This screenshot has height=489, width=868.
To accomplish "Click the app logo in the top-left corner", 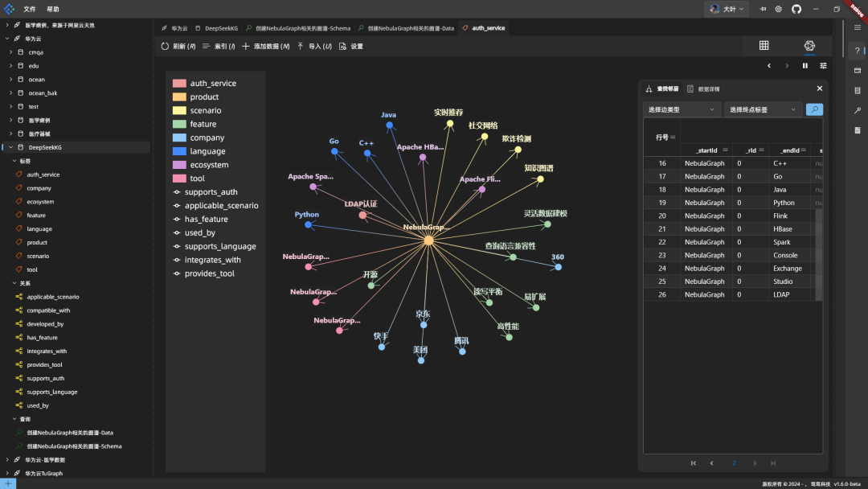I will (9, 9).
